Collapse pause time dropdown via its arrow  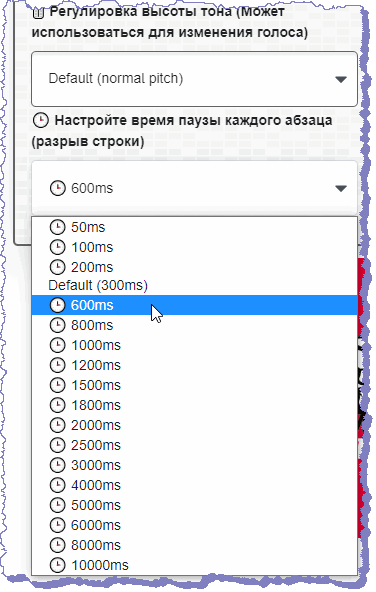click(x=341, y=188)
